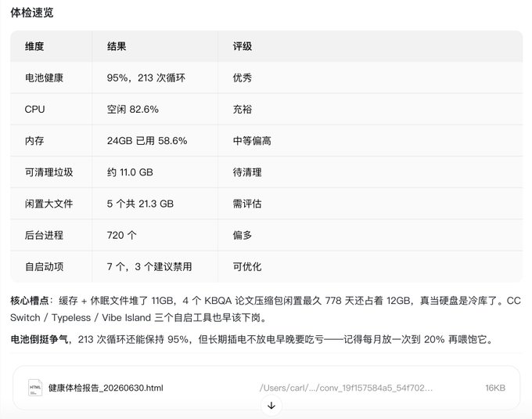Click the 可清理垃圾 row label

49,172
